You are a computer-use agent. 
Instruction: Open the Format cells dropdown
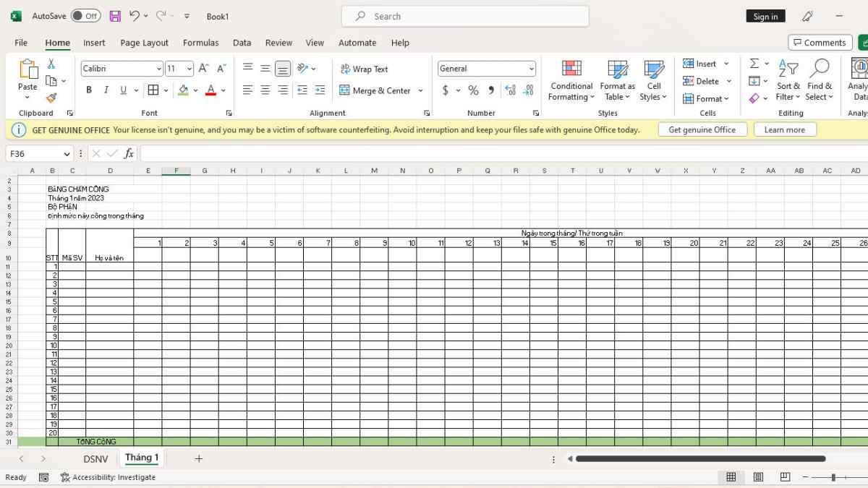(x=706, y=98)
